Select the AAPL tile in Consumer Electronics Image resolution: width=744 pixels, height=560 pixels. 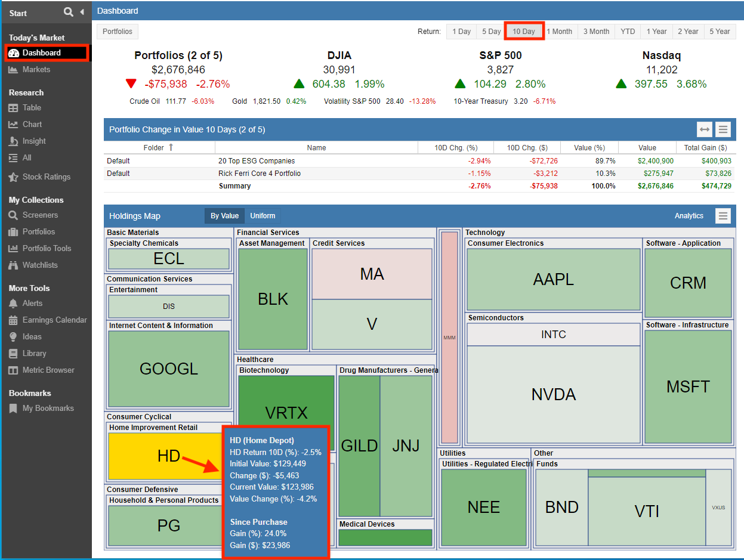point(553,279)
